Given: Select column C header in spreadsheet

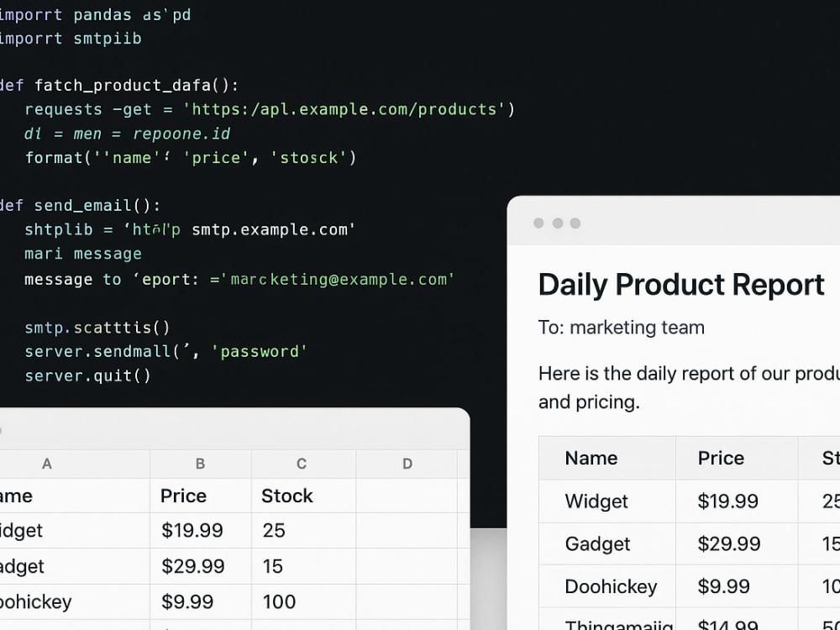Looking at the screenshot, I should pos(302,464).
